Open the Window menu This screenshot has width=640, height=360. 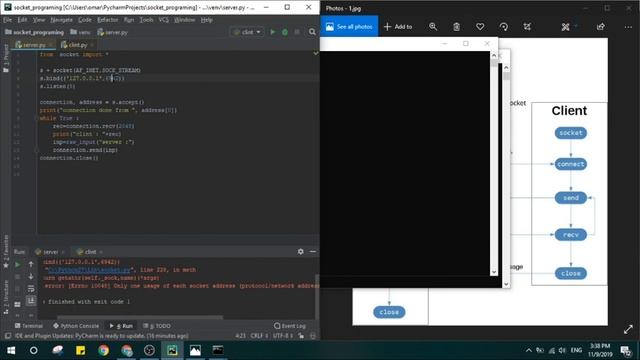pos(184,20)
